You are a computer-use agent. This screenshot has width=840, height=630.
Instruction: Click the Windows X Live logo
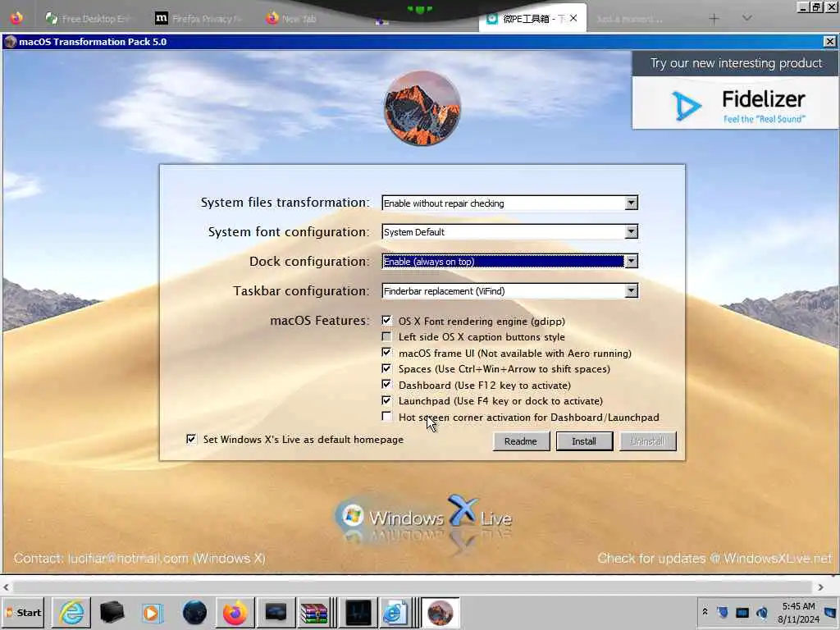(x=423, y=517)
